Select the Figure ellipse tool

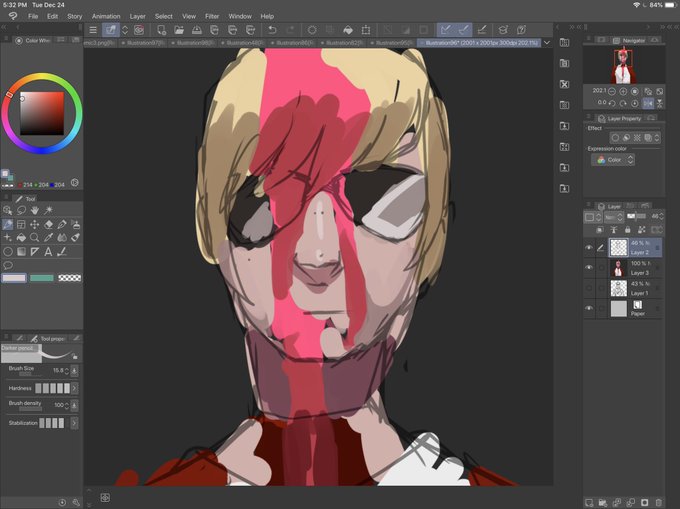[7, 251]
